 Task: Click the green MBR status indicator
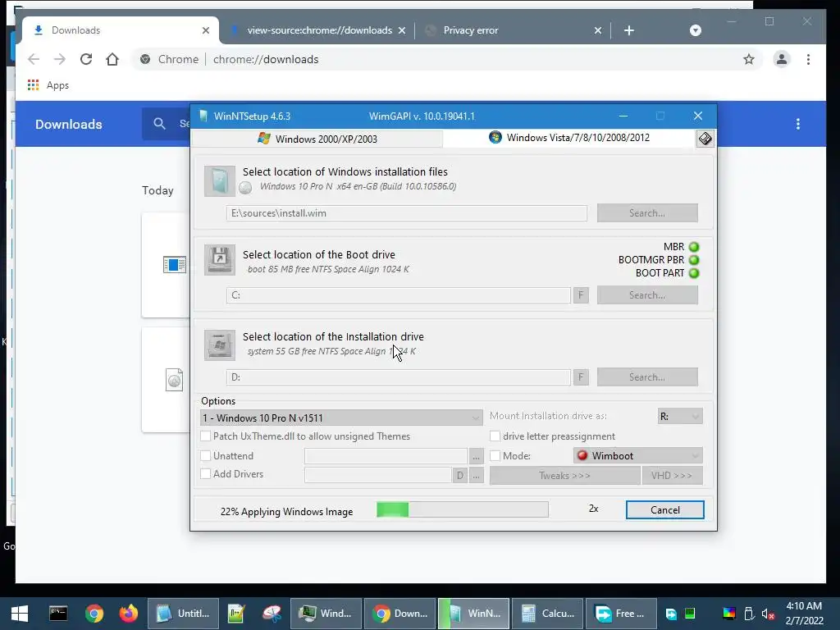click(694, 247)
